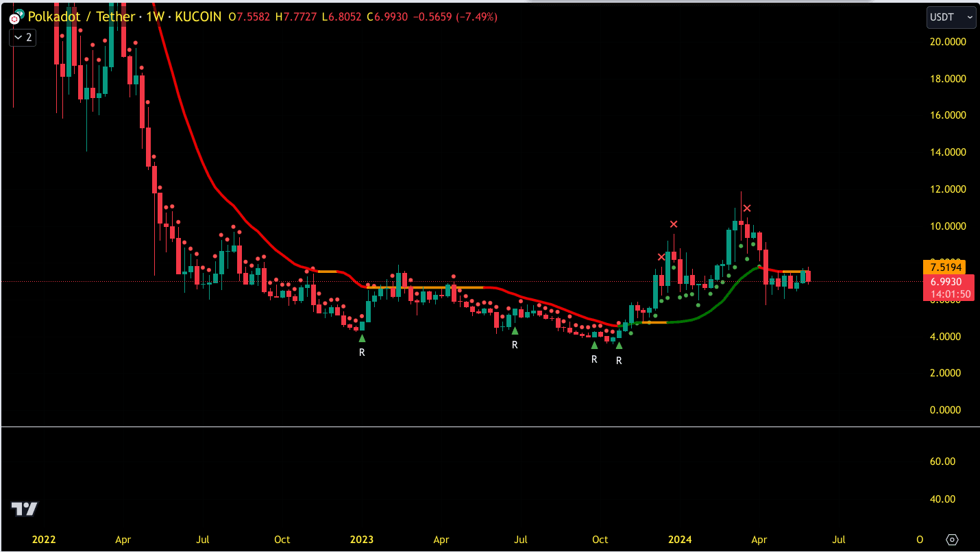Click the 12.0000 price axis label
The height and width of the screenshot is (552, 980).
click(x=948, y=189)
